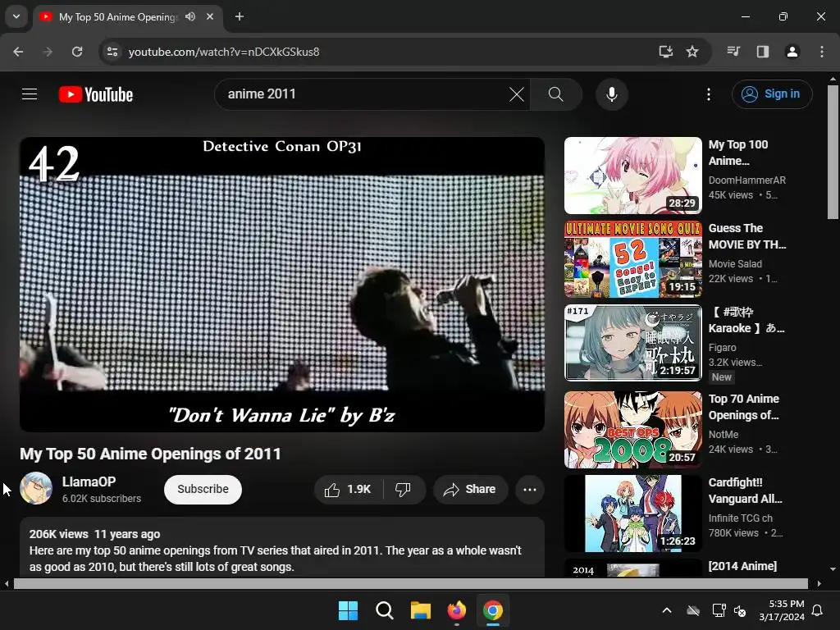The image size is (840, 630).
Task: Go to the YouTube home logo
Action: pyautogui.click(x=96, y=94)
